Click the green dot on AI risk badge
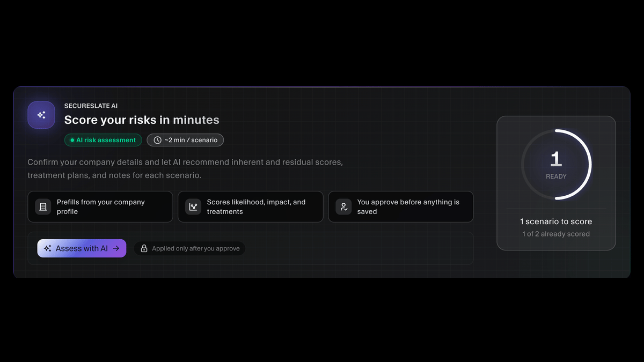Image resolution: width=644 pixels, height=362 pixels. click(x=72, y=140)
